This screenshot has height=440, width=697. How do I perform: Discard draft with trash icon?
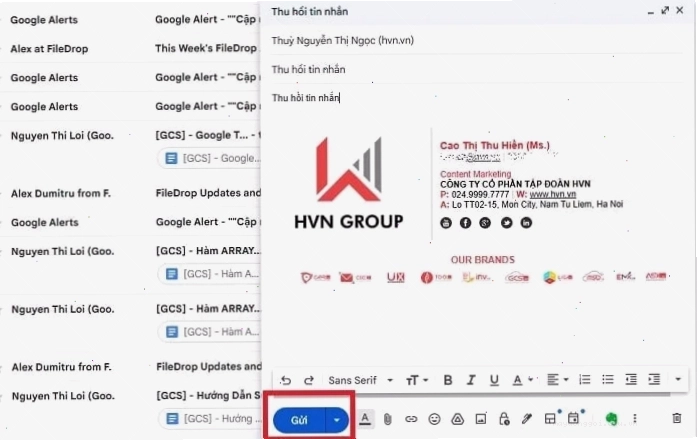click(677, 418)
